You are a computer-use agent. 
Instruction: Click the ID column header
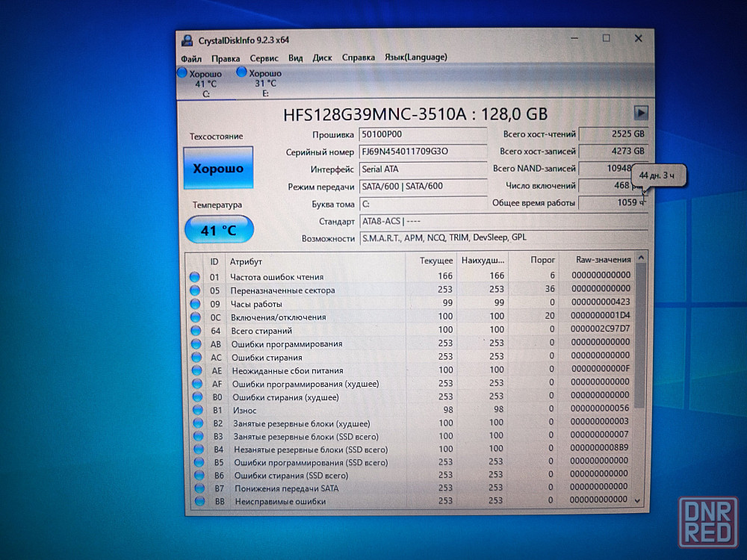click(x=214, y=262)
